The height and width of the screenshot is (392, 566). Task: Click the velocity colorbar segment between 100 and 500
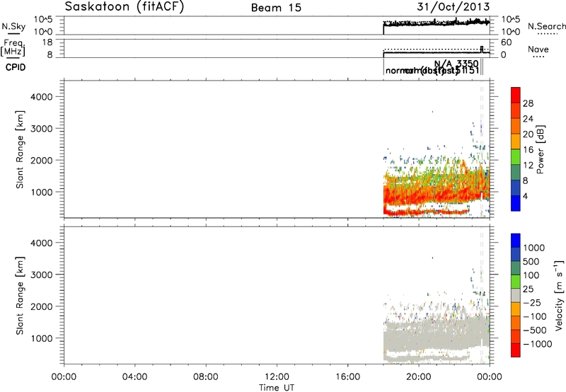(x=516, y=268)
